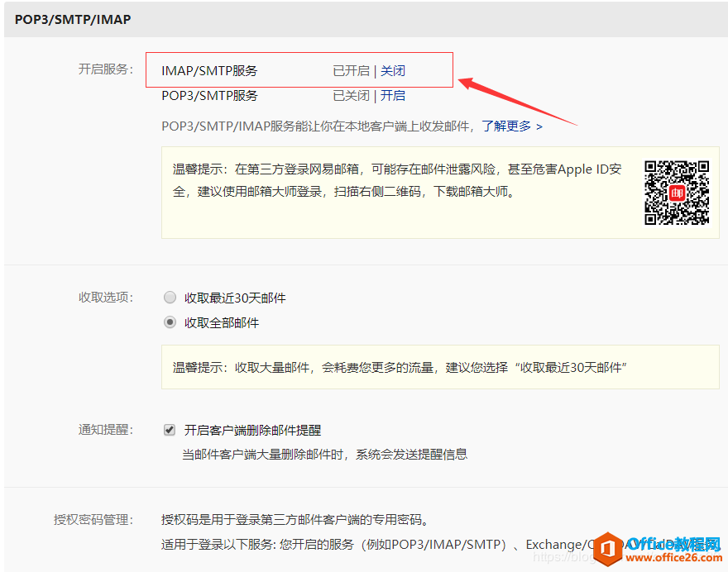Click the QR code for 邮箱大师 download
The height and width of the screenshot is (572, 728).
coord(677,193)
